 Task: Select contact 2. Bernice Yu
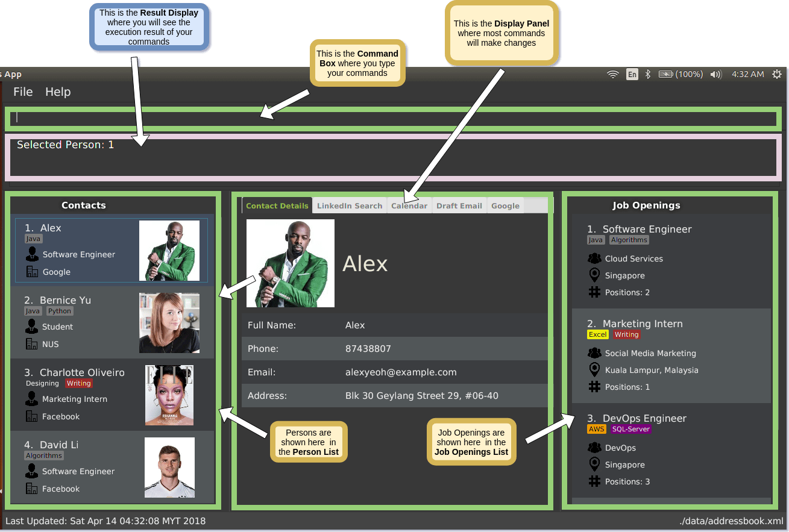click(112, 323)
